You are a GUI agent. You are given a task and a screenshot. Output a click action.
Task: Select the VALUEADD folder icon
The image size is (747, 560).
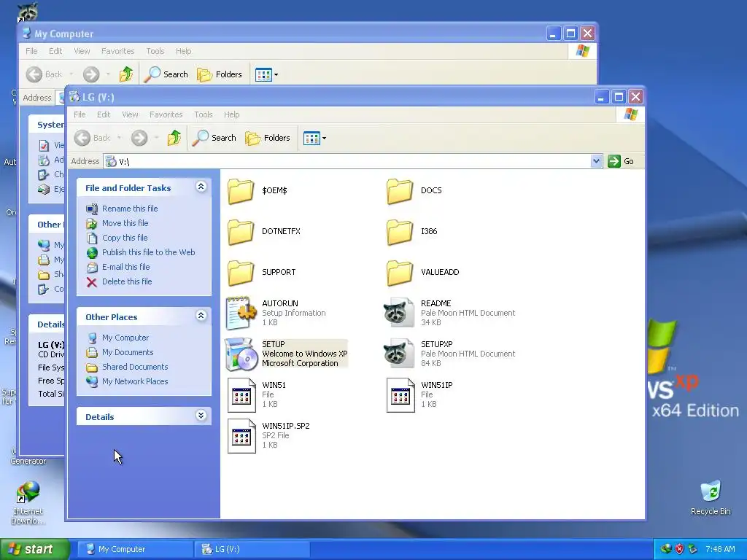coord(400,273)
